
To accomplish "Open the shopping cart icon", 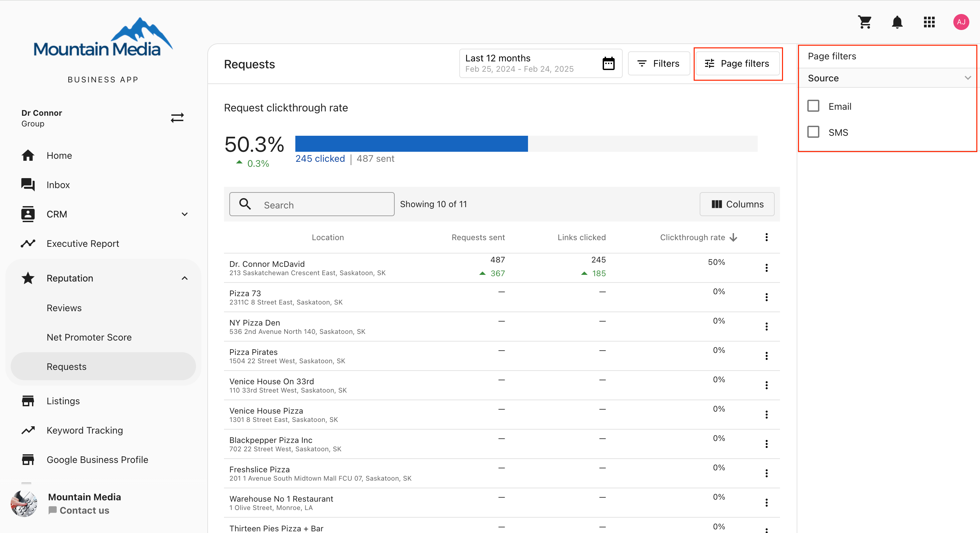I will click(x=865, y=22).
